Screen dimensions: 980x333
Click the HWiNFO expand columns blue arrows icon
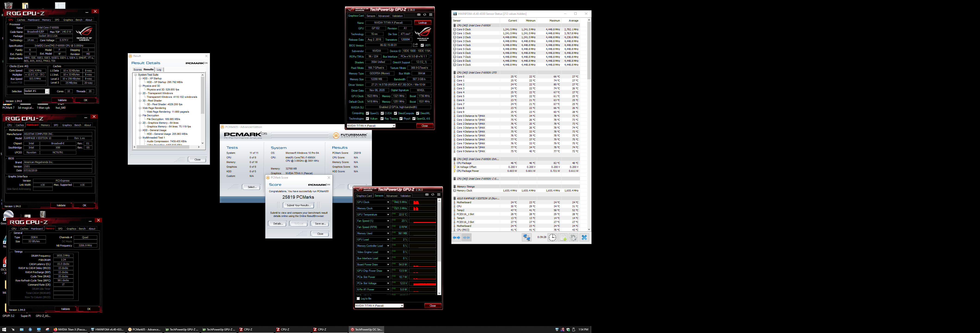coord(456,237)
